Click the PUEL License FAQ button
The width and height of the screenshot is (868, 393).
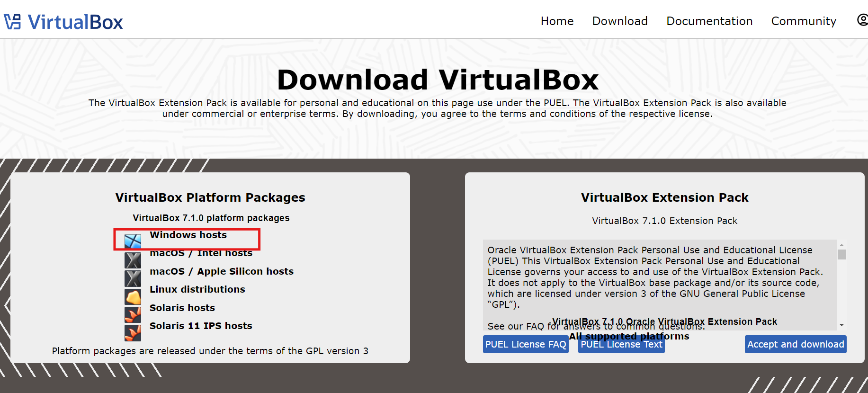[x=526, y=344]
